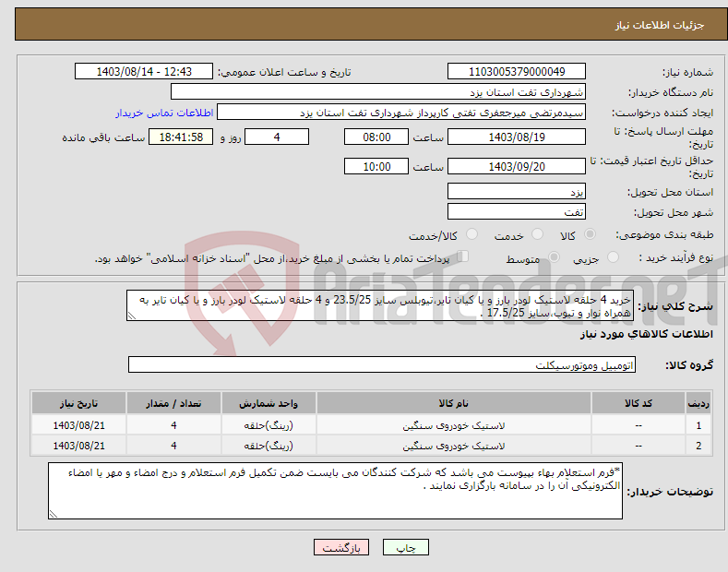This screenshot has height=572, width=728.
Task: Click row 2 quantity cell showing 4
Action: tap(173, 446)
